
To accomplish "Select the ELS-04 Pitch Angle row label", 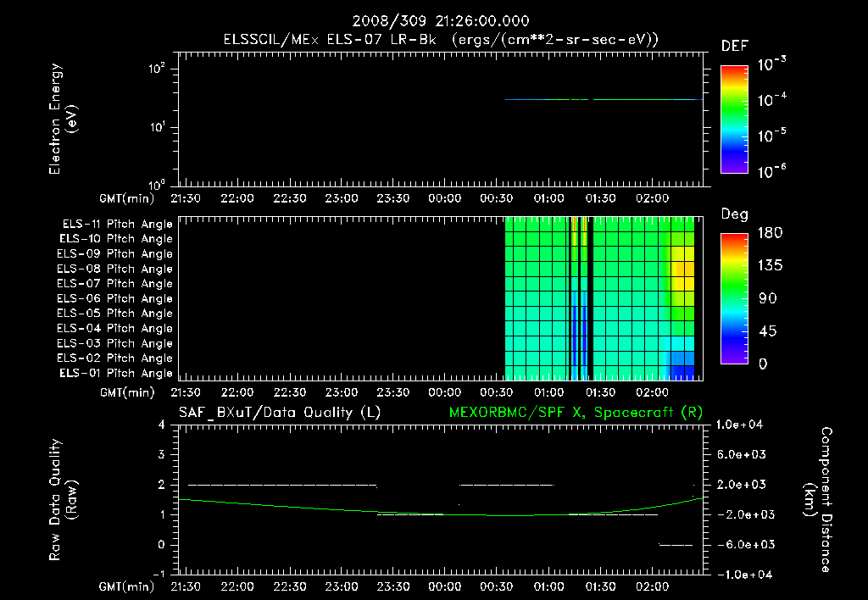I will pos(114,328).
